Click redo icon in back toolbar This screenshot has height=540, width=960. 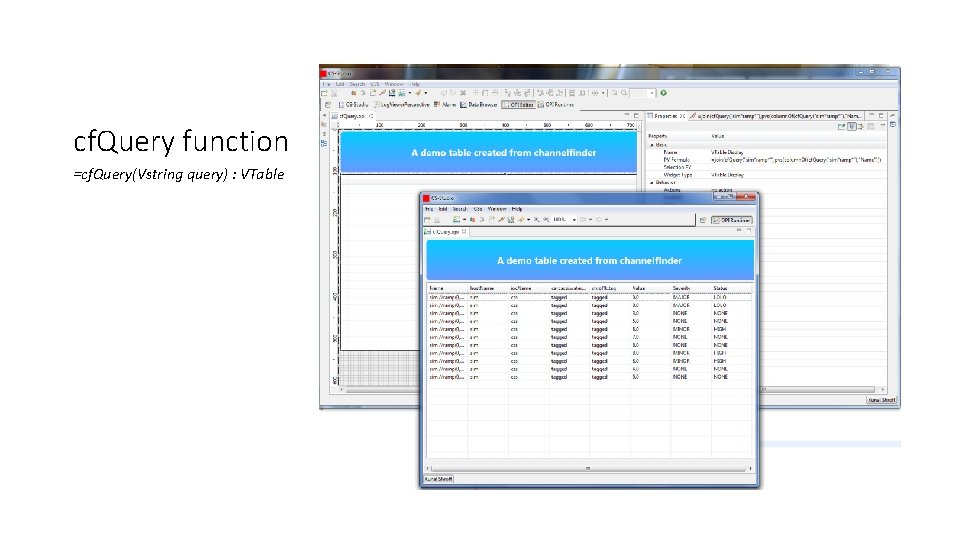[x=452, y=93]
